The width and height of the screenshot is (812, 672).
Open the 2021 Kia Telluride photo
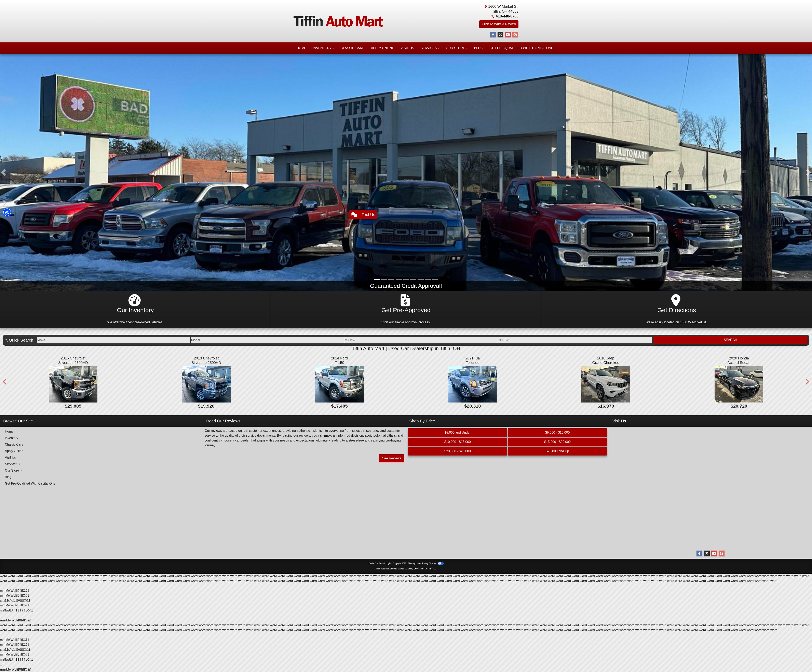(x=473, y=384)
